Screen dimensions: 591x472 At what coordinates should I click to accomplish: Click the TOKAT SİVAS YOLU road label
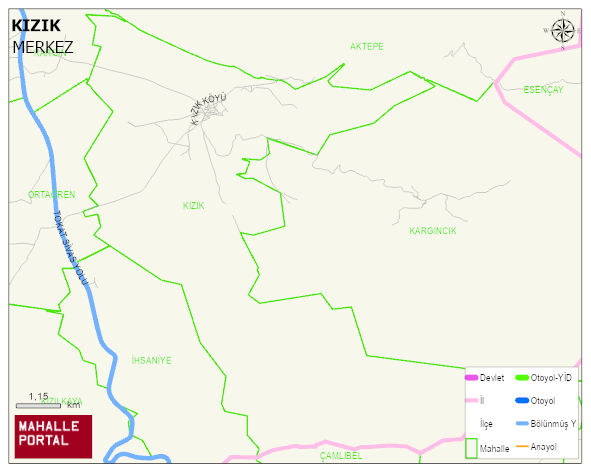coord(70,248)
